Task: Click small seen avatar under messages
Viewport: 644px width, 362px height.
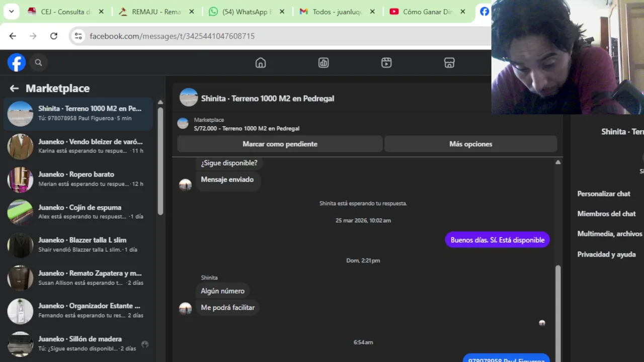Action: point(542,323)
